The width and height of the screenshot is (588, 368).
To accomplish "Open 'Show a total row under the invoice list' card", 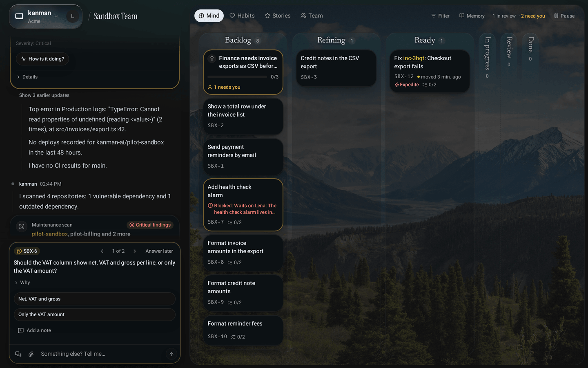I will pyautogui.click(x=243, y=116).
